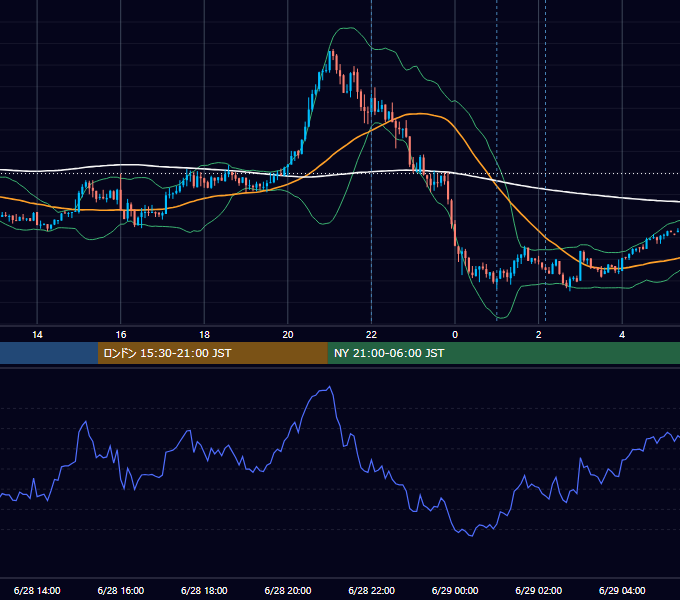The height and width of the screenshot is (600, 680).
Task: Click the 16 hour axis label
Action: [x=121, y=335]
